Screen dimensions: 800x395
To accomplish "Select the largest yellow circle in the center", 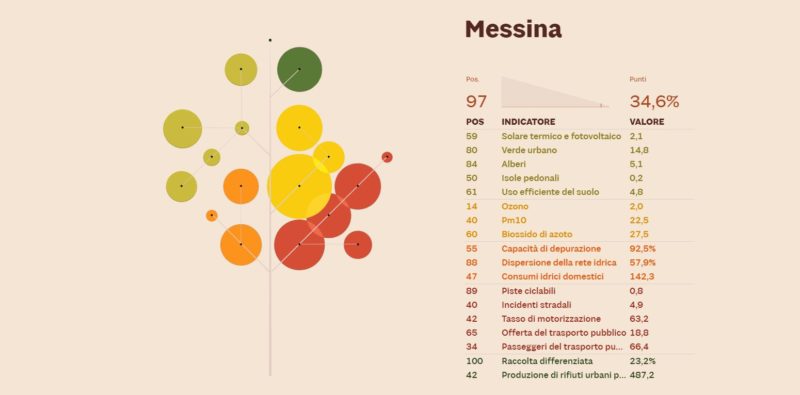I will point(299,186).
